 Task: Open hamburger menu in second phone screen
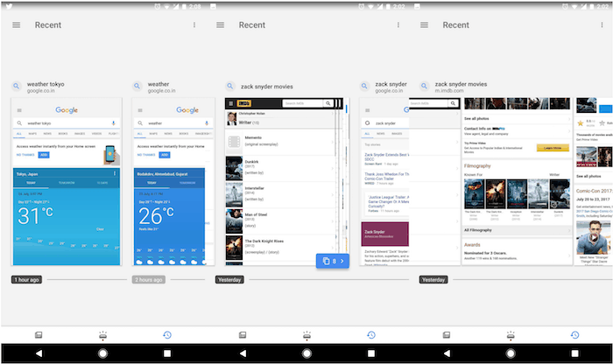click(220, 25)
